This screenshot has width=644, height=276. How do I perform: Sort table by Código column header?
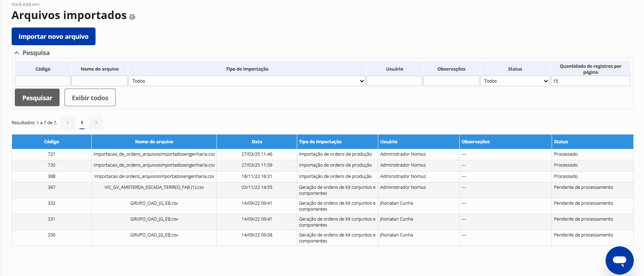tap(51, 142)
